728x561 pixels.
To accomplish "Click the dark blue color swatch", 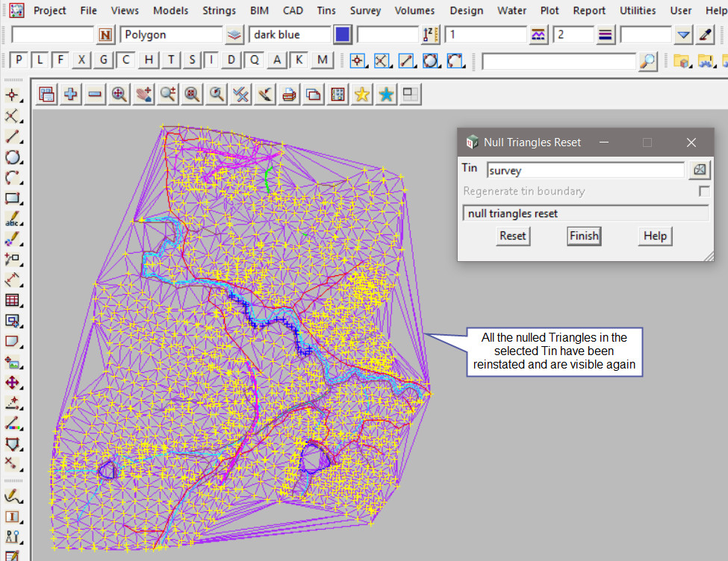I will 343,35.
